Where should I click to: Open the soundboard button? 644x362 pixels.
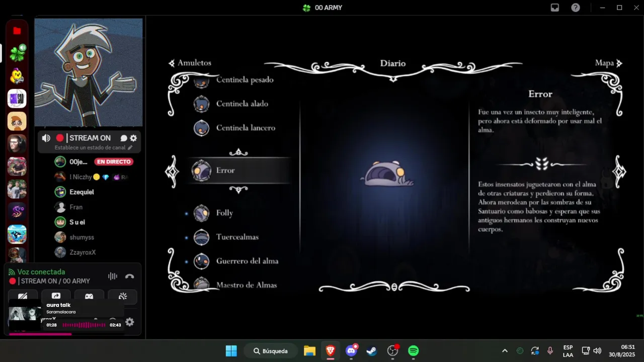[122, 296]
